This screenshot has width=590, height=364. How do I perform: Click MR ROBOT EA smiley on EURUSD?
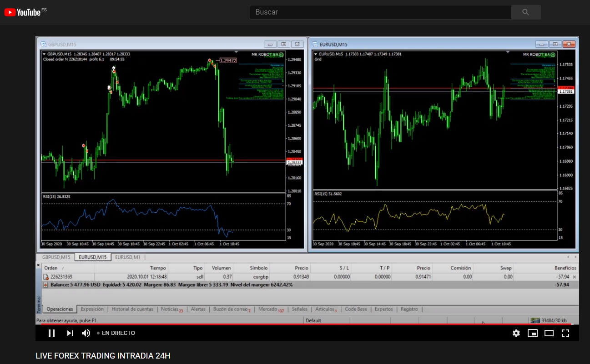pos(553,55)
